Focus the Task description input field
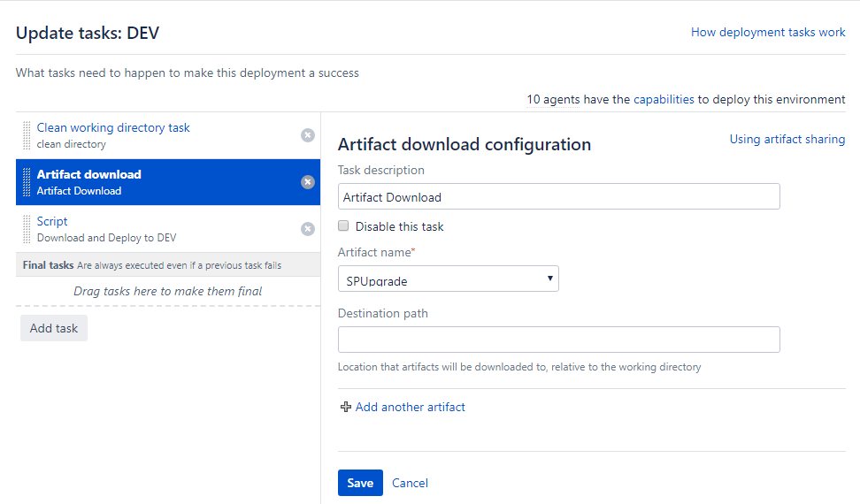860x504 pixels. click(559, 196)
